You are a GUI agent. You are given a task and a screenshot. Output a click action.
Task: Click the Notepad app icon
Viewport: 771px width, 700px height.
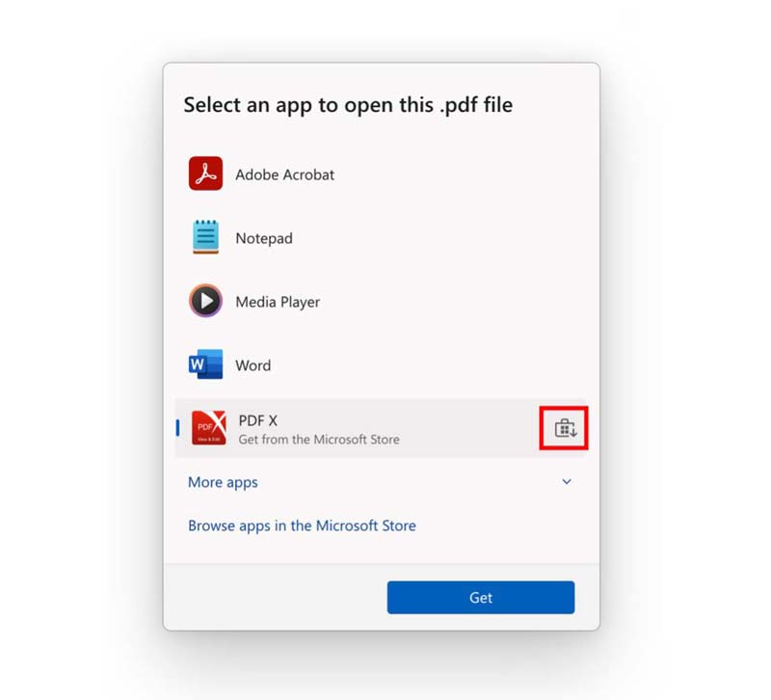click(x=205, y=237)
